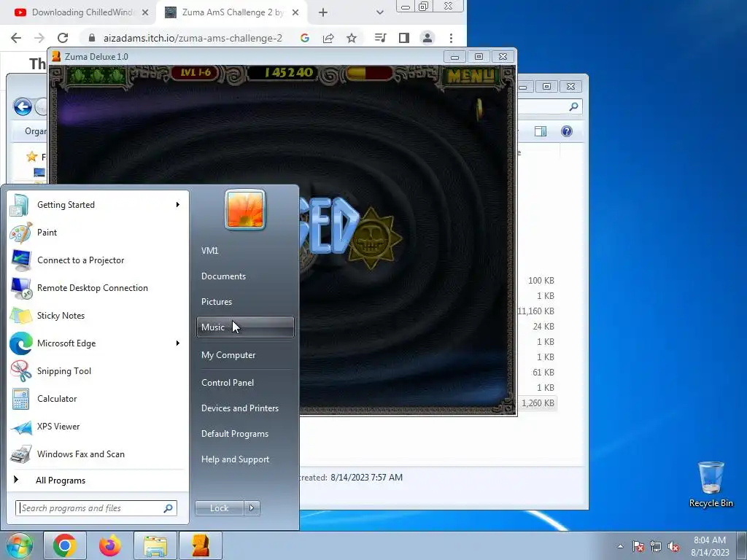The height and width of the screenshot is (560, 747).
Task: Open the Recycle Bin
Action: (711, 484)
